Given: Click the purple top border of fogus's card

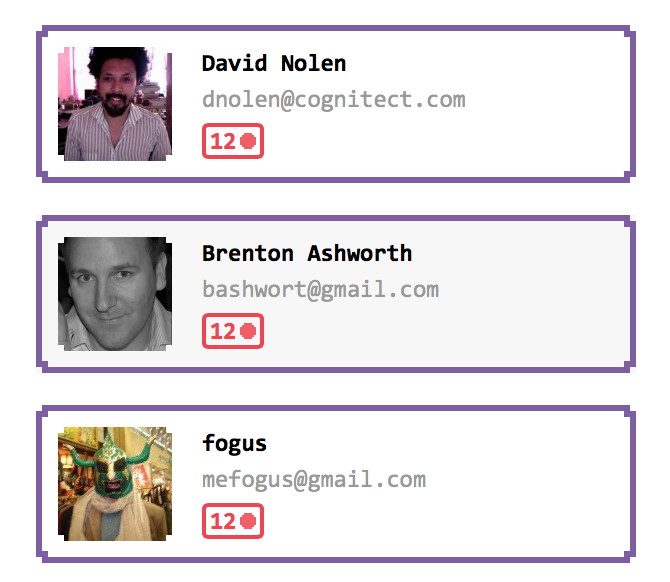Looking at the screenshot, I should [x=335, y=409].
